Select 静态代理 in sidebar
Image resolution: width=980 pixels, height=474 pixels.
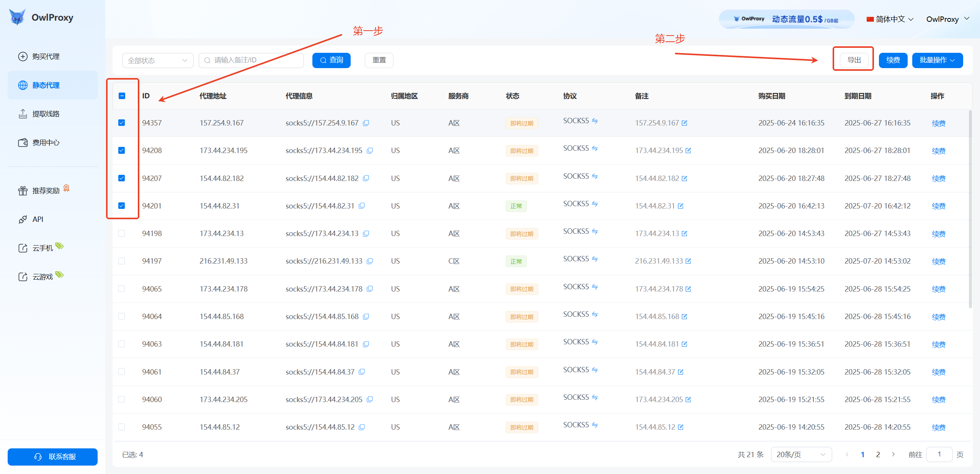coord(52,85)
